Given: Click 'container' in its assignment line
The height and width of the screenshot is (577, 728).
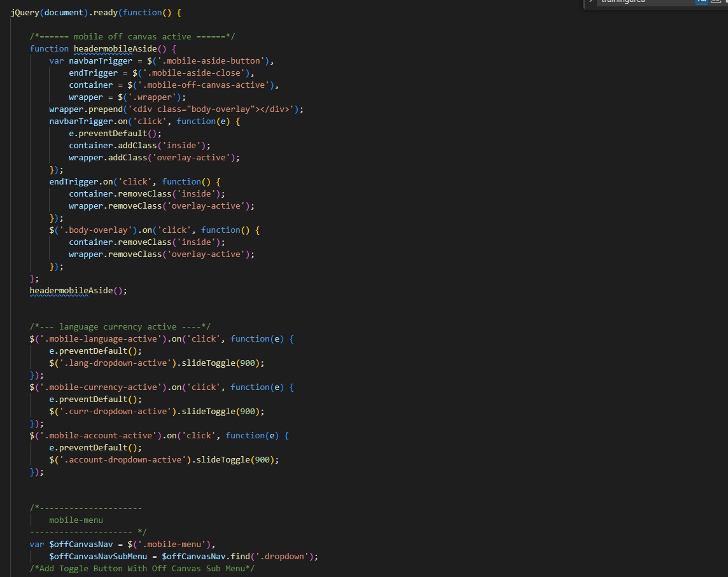Looking at the screenshot, I should (90, 85).
